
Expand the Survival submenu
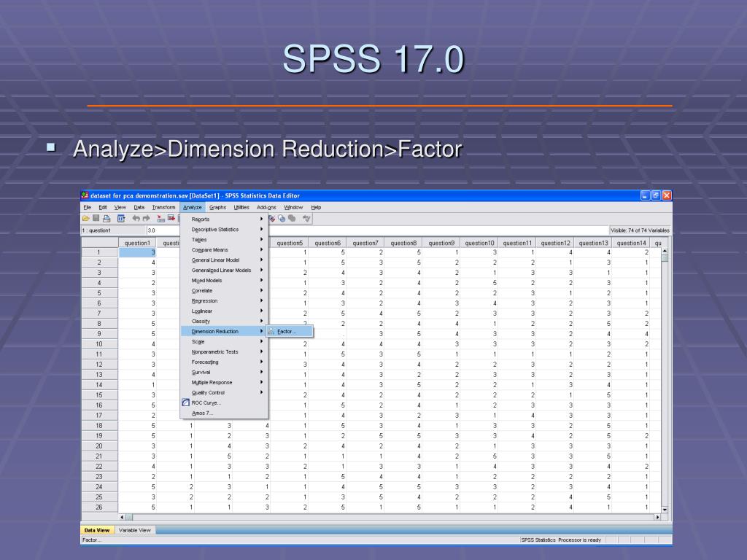(224, 373)
